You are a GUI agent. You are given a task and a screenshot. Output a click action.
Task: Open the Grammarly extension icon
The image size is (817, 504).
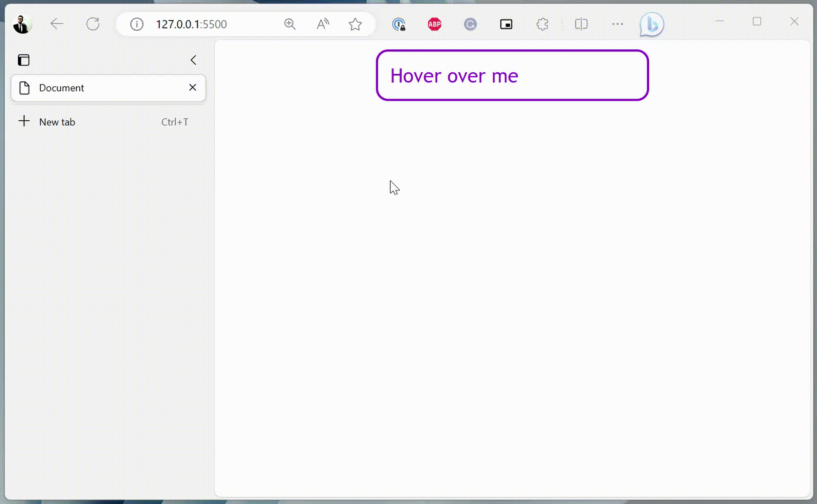pos(470,24)
